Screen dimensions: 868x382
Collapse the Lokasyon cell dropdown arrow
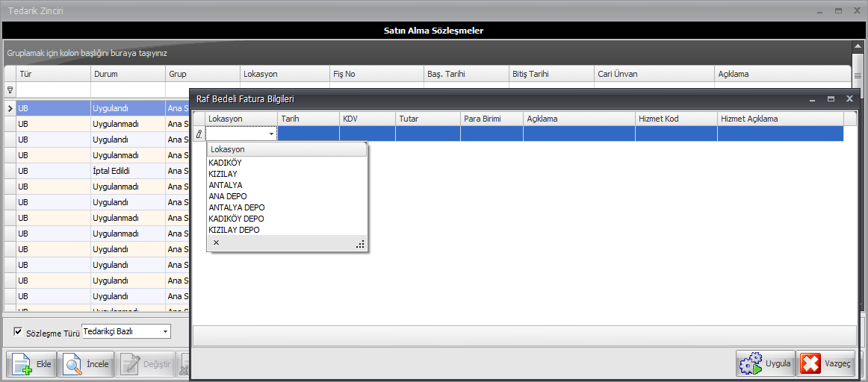(270, 134)
